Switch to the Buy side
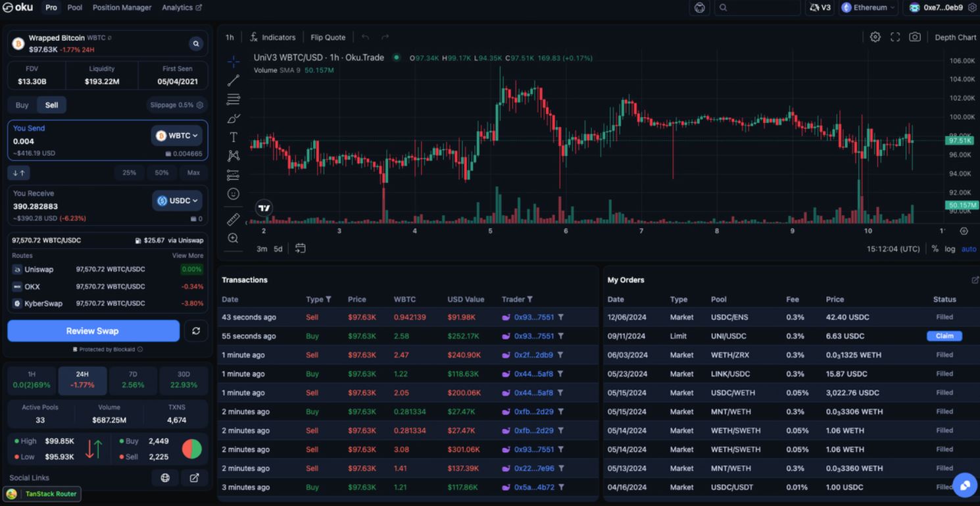The width and height of the screenshot is (980, 506). [22, 105]
